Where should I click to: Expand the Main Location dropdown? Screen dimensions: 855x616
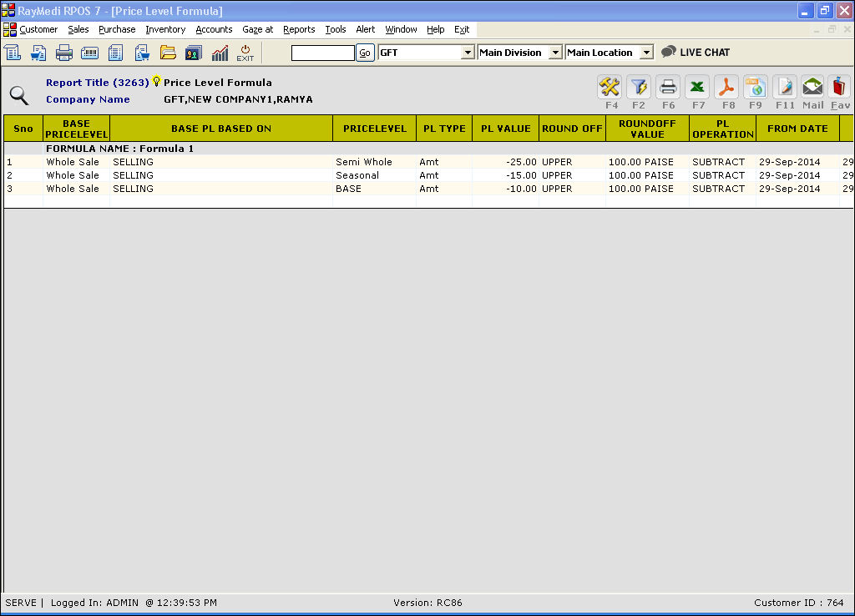(645, 53)
